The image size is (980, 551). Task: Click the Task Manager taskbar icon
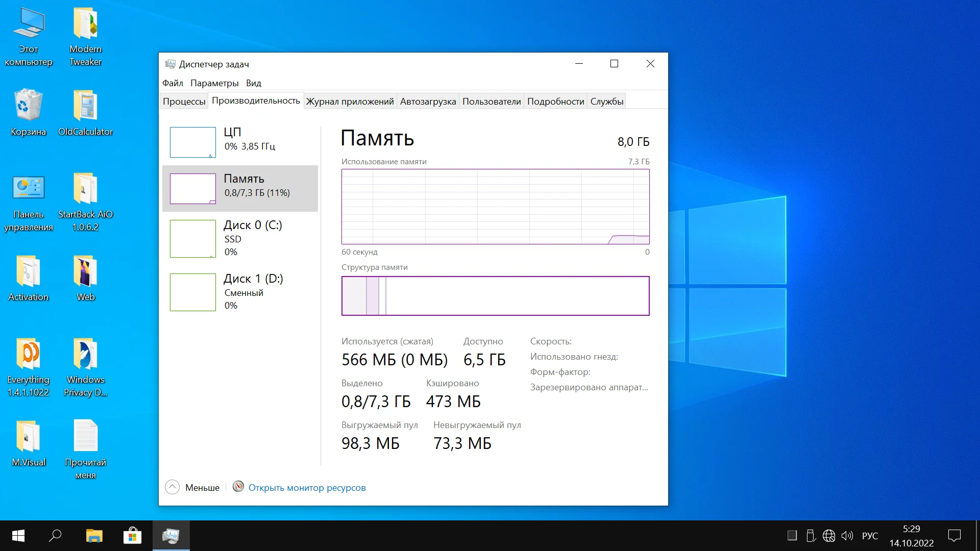pos(170,536)
